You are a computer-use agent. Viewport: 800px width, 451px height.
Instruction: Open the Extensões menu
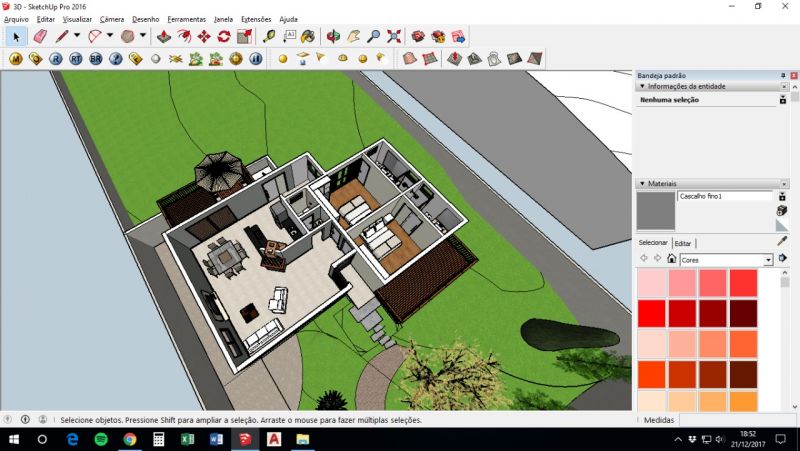[256, 19]
